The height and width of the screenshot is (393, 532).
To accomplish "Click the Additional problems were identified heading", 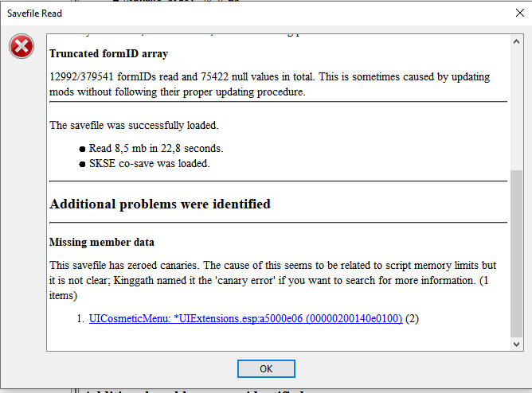I will click(x=160, y=204).
